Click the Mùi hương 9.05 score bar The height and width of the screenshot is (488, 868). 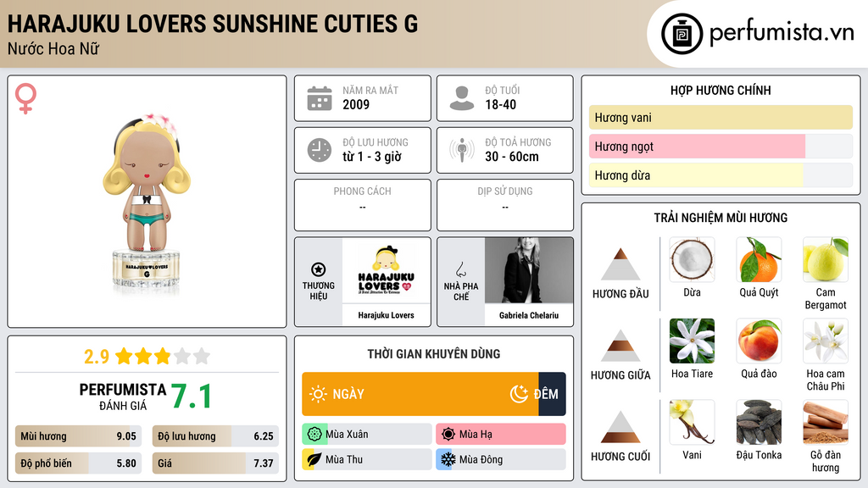[78, 436]
